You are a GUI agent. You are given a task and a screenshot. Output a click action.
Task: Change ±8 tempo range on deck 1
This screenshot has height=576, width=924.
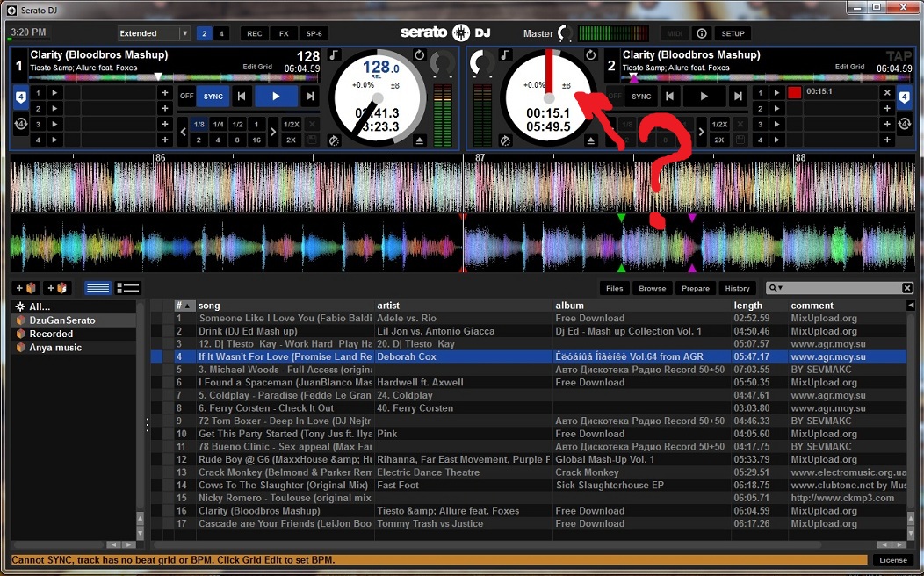(395, 86)
